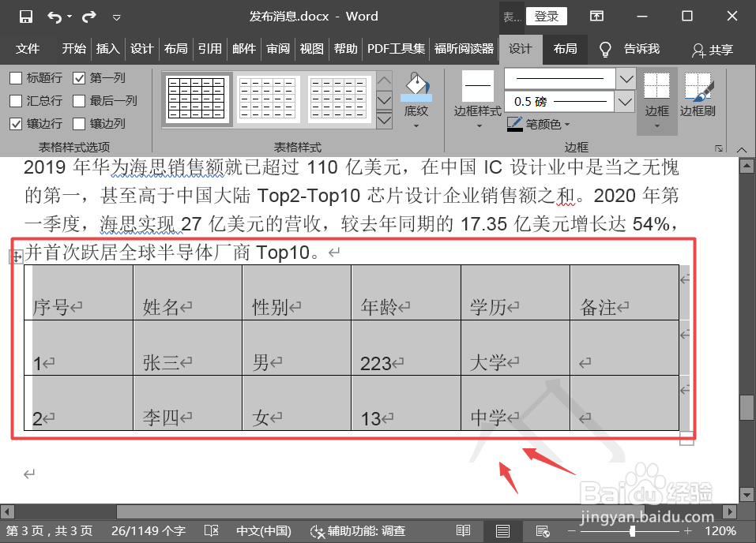756x543 pixels.
Task: Switch to the 布局 (Layout) ribbon tab
Action: [565, 49]
